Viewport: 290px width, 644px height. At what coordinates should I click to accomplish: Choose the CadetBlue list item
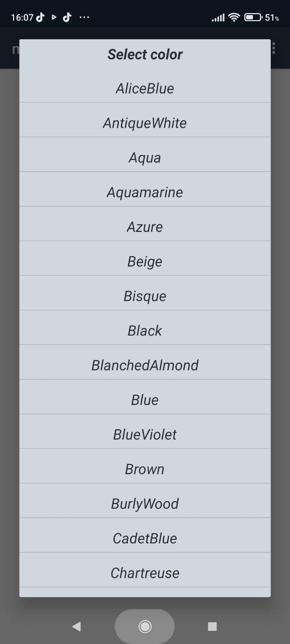145,538
